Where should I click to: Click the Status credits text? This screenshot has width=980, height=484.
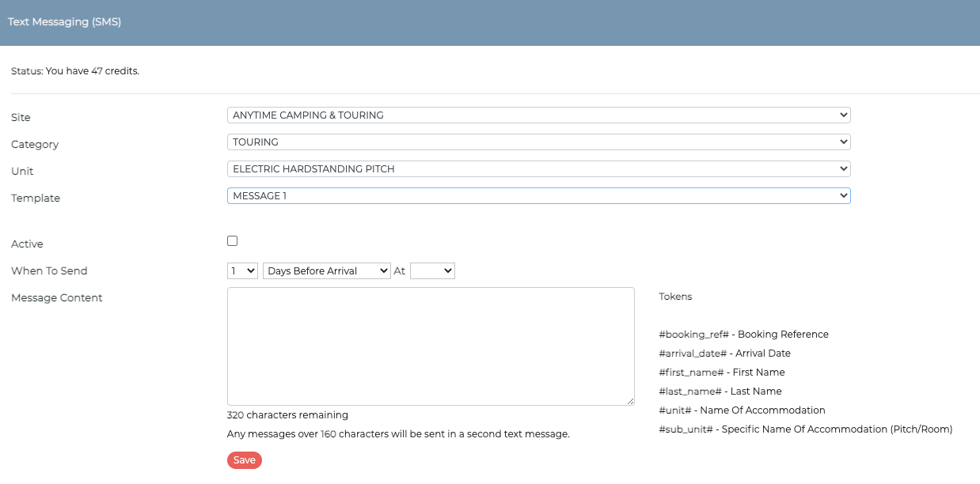point(75,71)
